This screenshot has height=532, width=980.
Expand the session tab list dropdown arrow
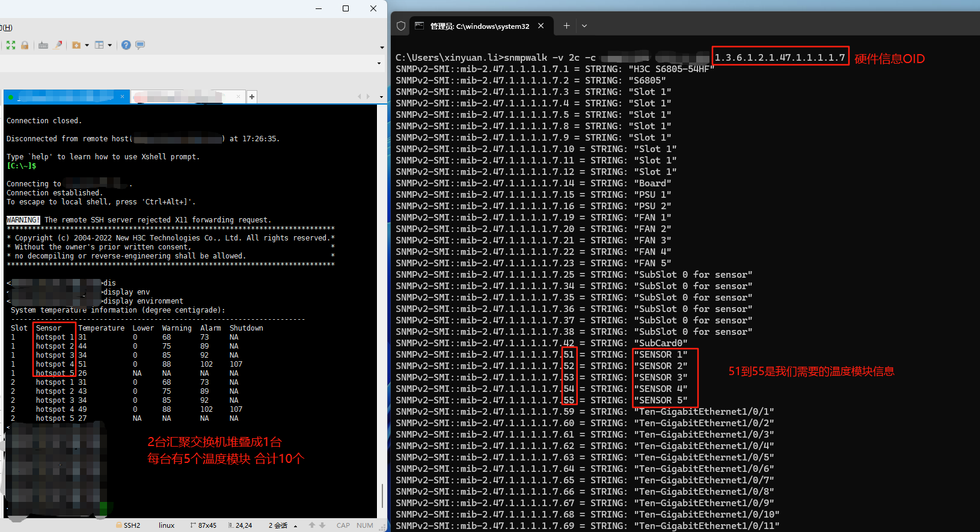381,97
